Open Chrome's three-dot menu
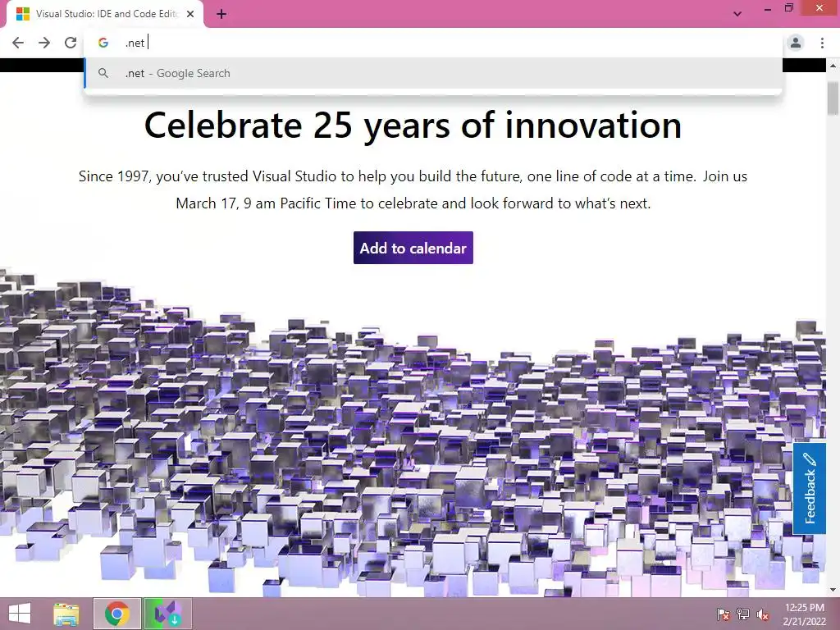This screenshot has width=840, height=630. (822, 43)
